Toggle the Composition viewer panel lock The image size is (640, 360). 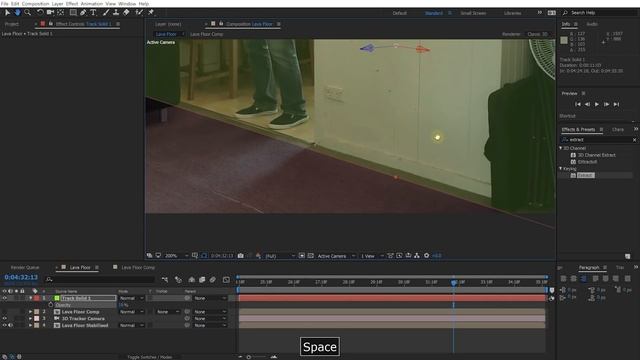221,24
